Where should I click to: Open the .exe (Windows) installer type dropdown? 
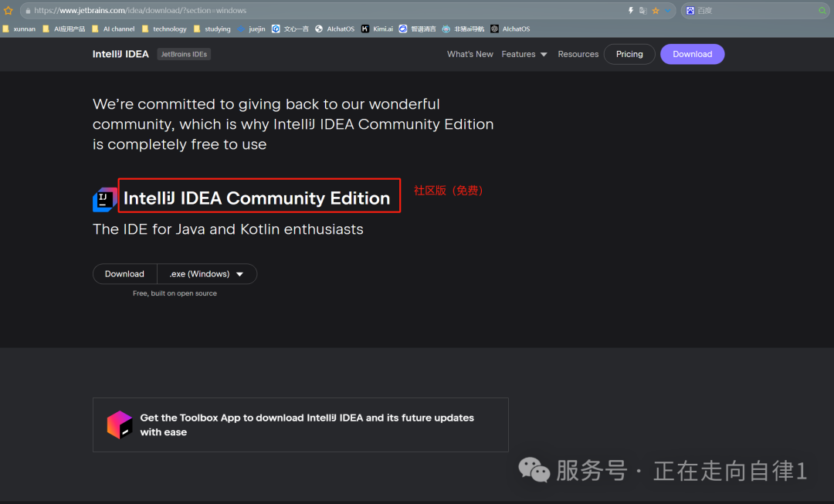[x=206, y=274]
